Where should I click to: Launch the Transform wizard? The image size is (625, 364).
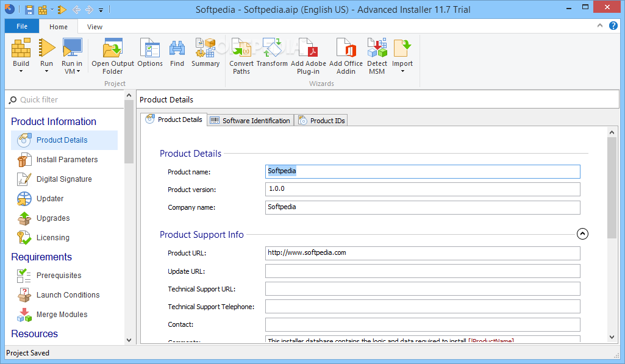click(x=272, y=52)
